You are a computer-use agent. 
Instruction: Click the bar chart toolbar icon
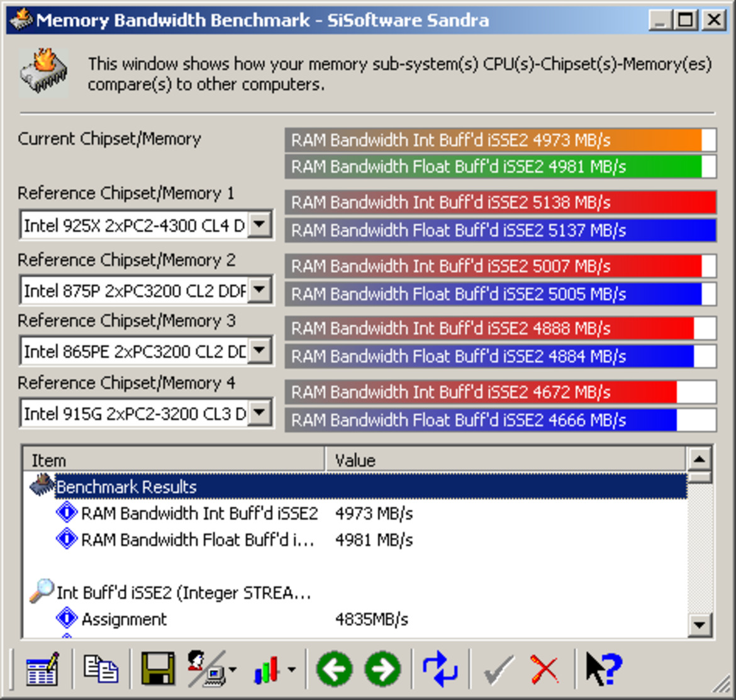267,669
